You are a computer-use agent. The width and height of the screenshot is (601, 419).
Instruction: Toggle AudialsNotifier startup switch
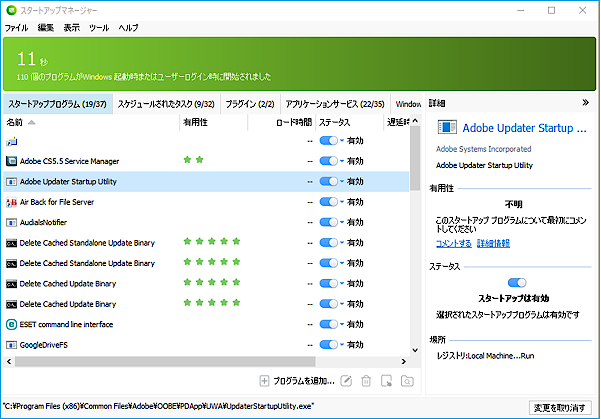click(x=328, y=222)
